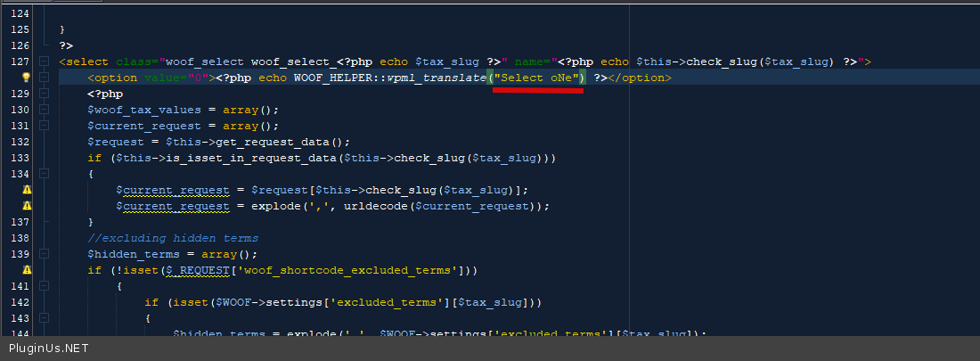Viewport: 980px width, 361px height.
Task: Click line number 132 in the gutter
Action: click(x=20, y=142)
